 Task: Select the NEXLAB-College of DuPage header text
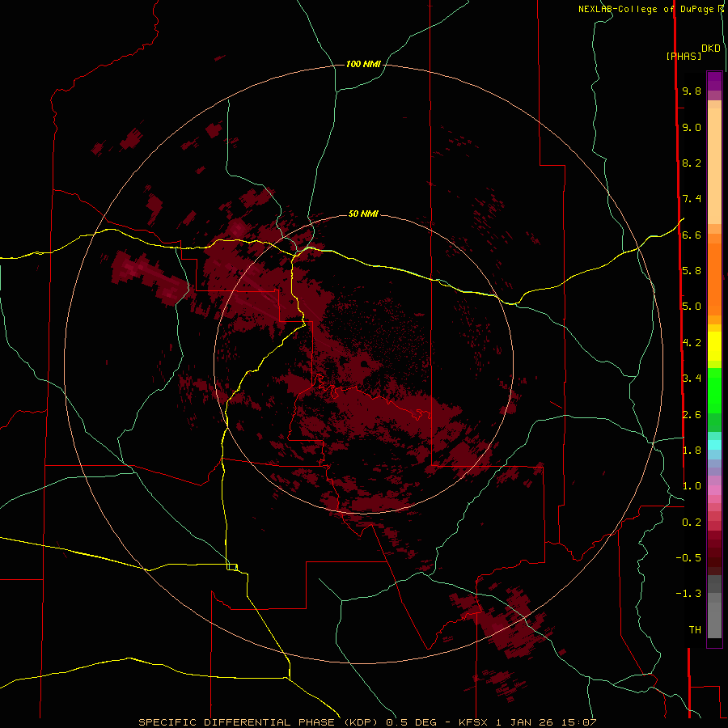click(x=645, y=9)
